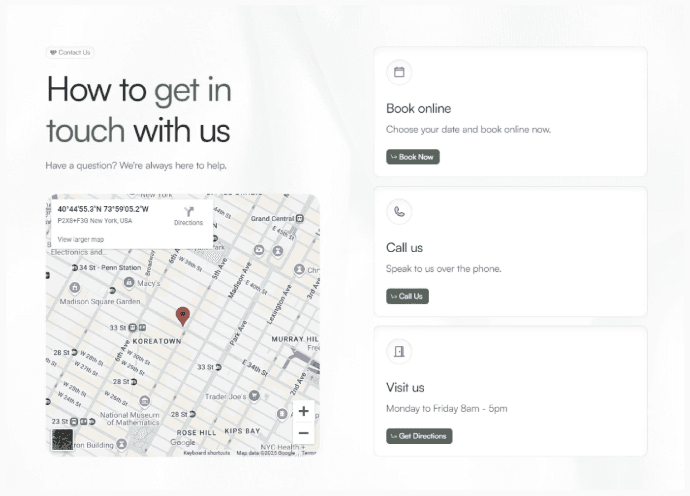Screen dimensions: 690x496
Task: Zoom out the map with minus button
Action: click(x=304, y=433)
